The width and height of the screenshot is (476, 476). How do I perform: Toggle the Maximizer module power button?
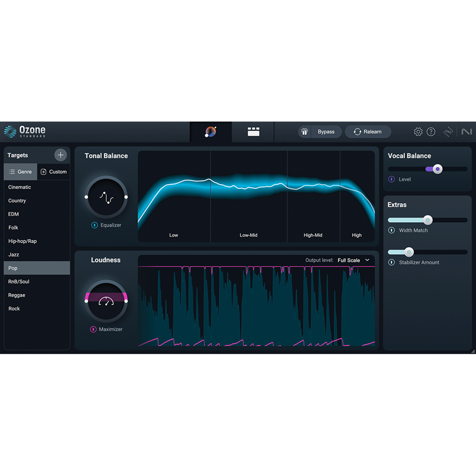93,329
